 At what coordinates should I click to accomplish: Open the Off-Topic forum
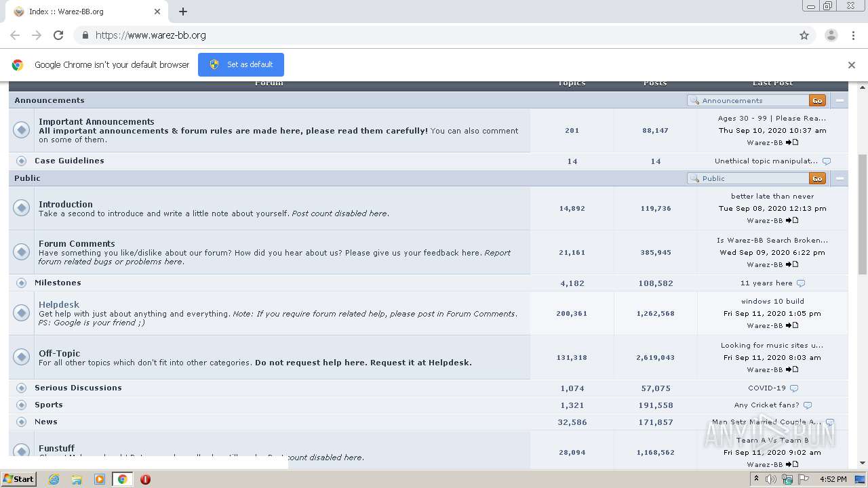pos(59,353)
